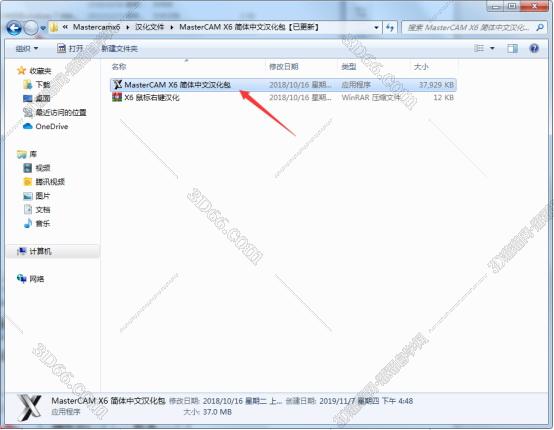Click 大小: 37.0 MB in details pane
This screenshot has width=554, height=430.
pyautogui.click(x=208, y=412)
